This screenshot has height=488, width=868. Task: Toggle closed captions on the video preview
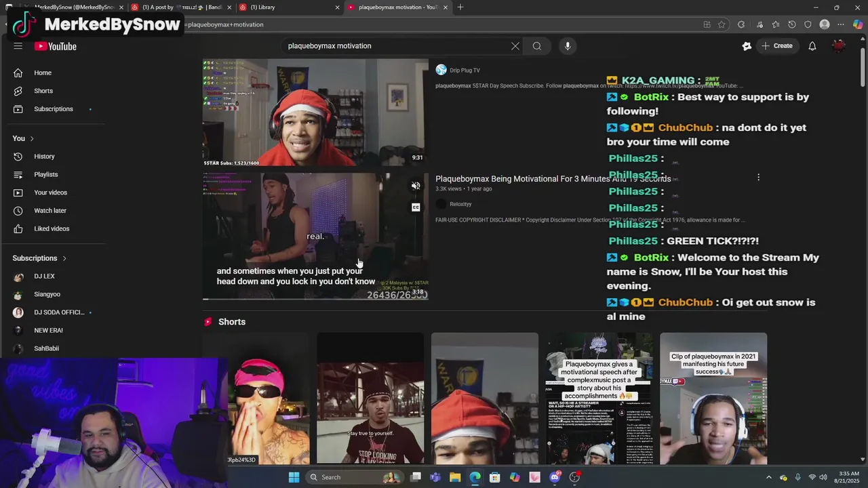pyautogui.click(x=416, y=207)
